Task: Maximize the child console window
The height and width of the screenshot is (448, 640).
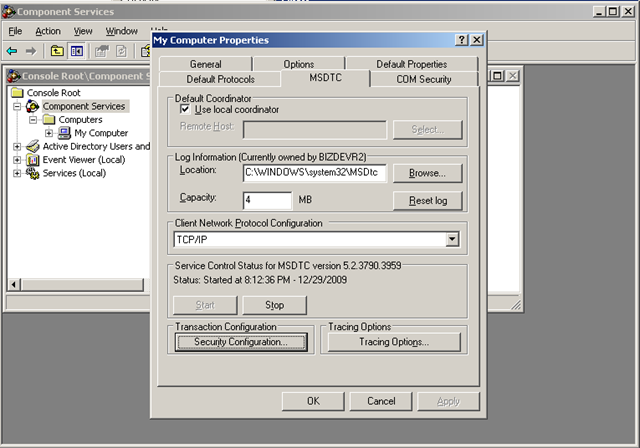Action: [x=497, y=76]
